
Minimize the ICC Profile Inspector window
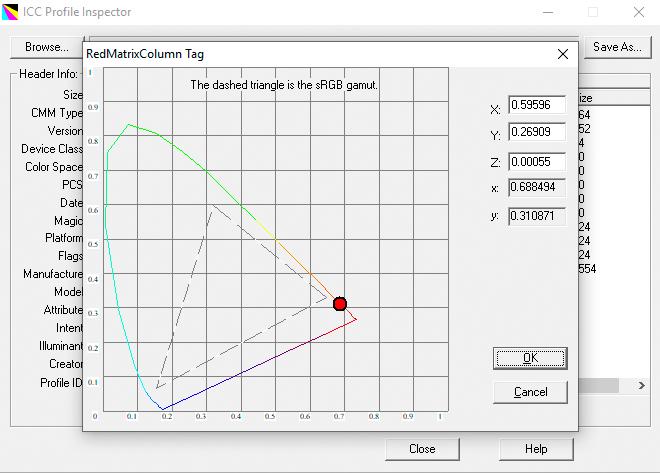pyautogui.click(x=548, y=12)
